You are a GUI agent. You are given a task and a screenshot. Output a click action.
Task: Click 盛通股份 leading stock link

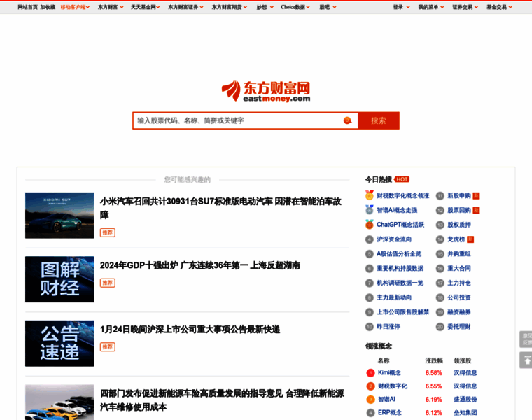465,400
